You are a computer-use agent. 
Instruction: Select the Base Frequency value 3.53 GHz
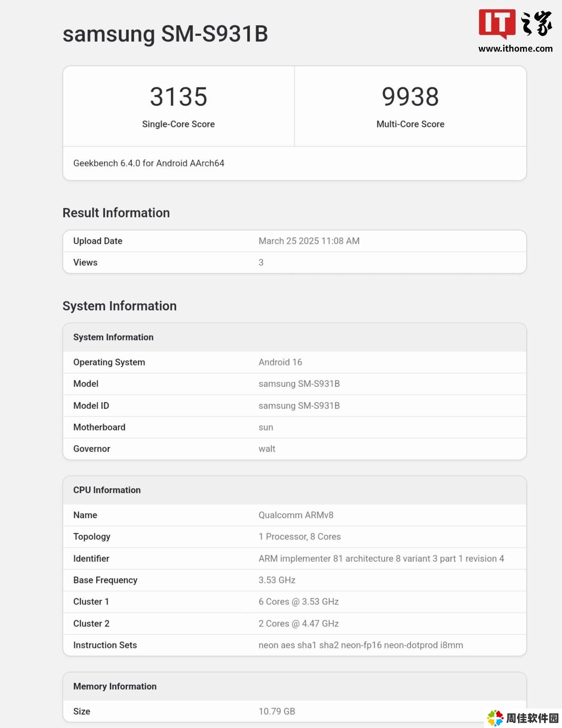[x=277, y=580]
